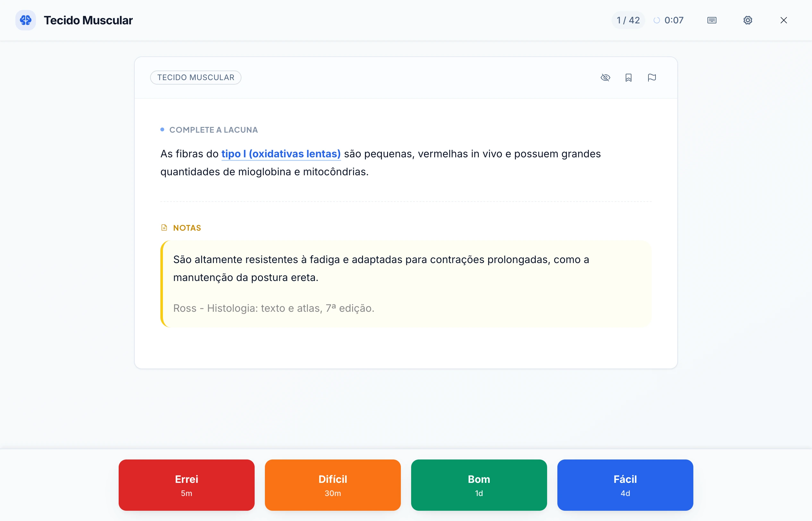Screen dimensions: 812x521
Task: Open the keyboard shortcuts panel
Action: click(712, 20)
